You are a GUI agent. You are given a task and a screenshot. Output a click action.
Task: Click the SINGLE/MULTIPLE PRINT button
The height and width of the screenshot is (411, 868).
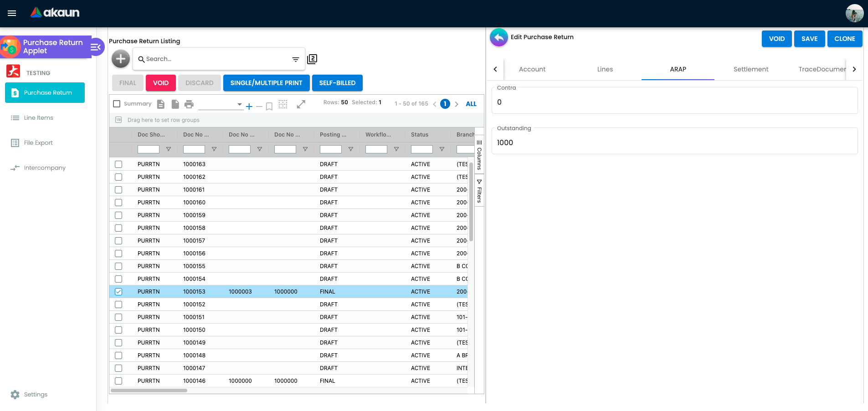(266, 83)
